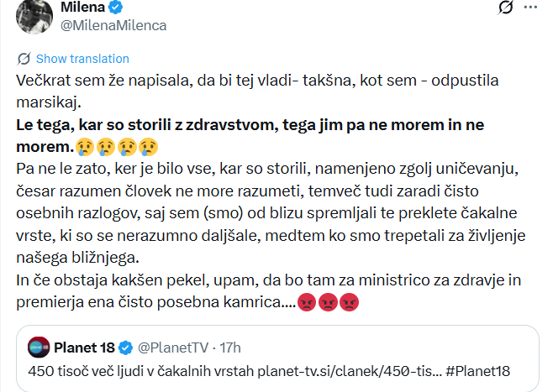
Task: Open the Planet 18 account name
Action: pyautogui.click(x=84, y=347)
